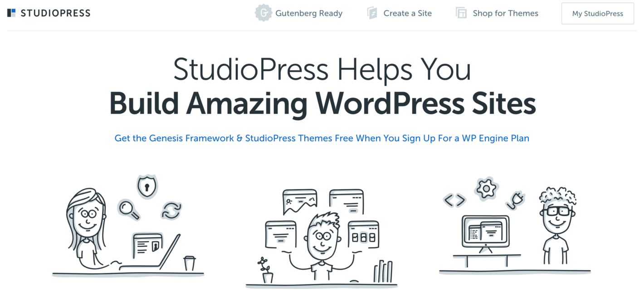Select the developer beside monitor illustration
Screen dimensions: 644x293
[x=515, y=229]
